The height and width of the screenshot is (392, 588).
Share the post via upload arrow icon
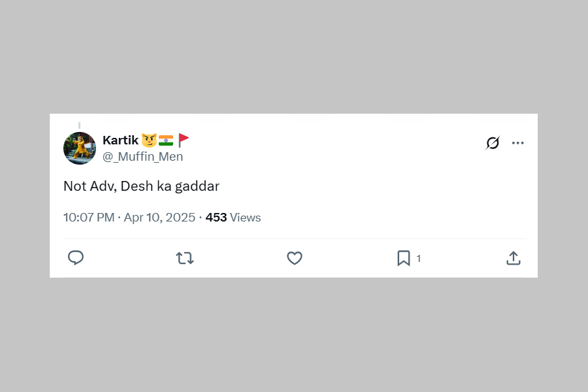(x=514, y=258)
